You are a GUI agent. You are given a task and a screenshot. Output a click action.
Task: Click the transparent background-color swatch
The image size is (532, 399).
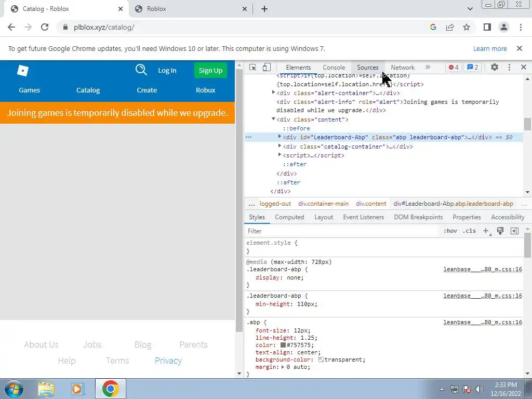point(321,360)
